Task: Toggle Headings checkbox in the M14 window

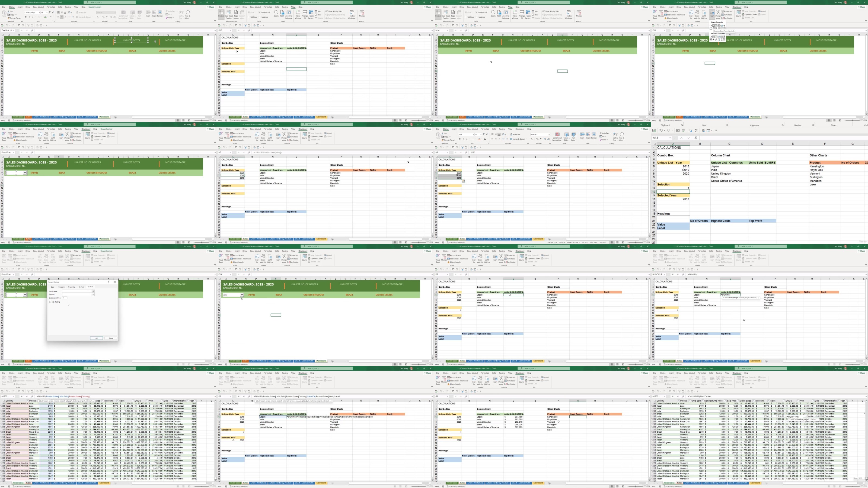Action: [477, 17]
